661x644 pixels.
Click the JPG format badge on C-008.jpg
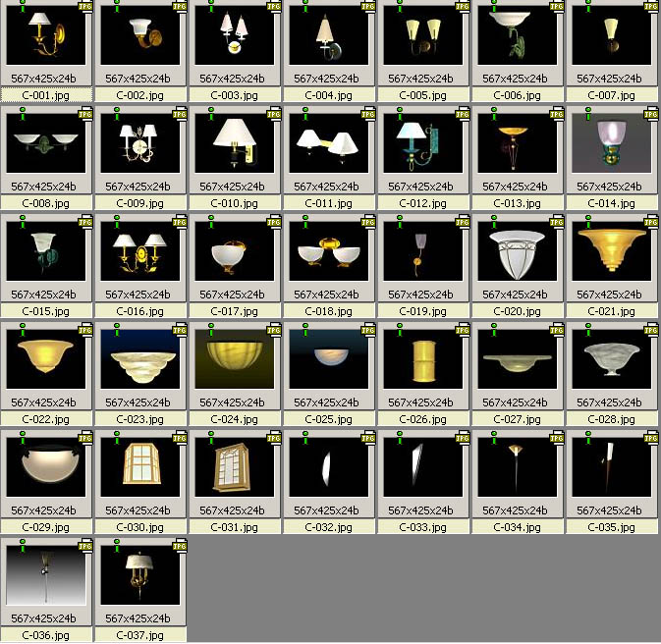pos(85,114)
